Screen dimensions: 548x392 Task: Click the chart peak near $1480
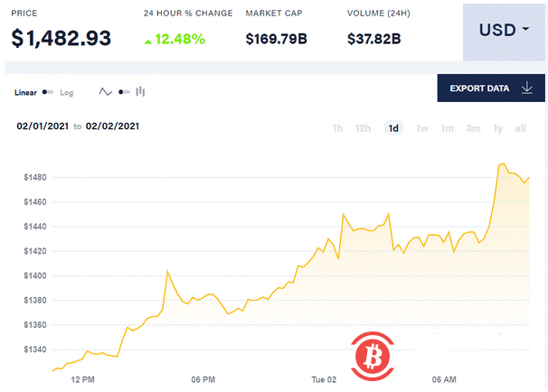click(x=503, y=164)
